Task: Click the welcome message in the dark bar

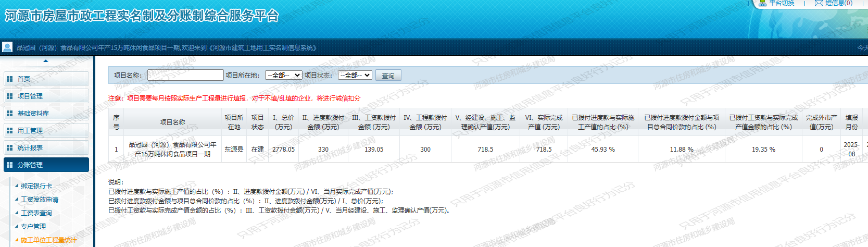Action: point(167,47)
